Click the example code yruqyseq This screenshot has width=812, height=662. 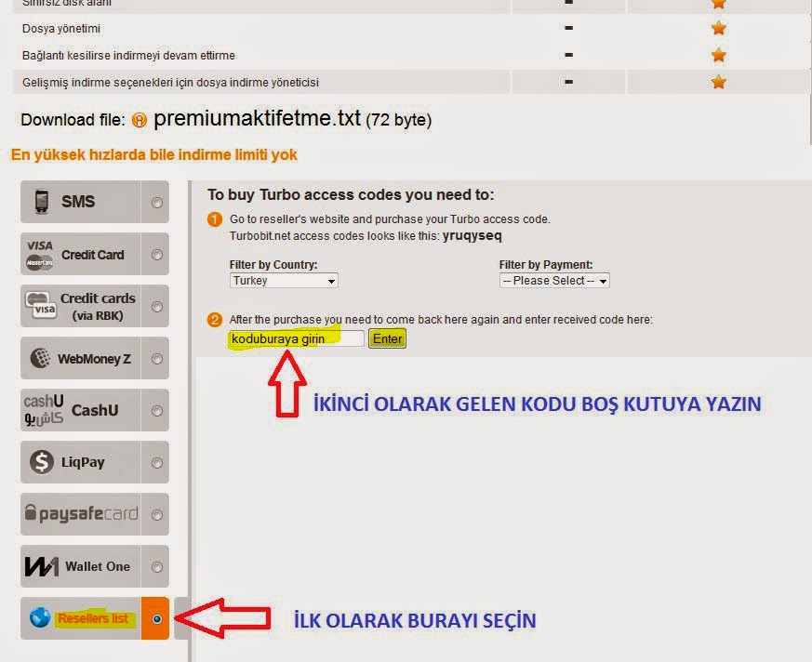click(472, 236)
